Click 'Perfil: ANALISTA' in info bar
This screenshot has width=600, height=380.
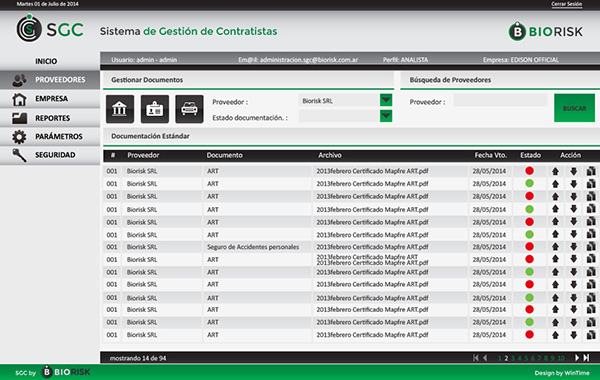(x=406, y=60)
